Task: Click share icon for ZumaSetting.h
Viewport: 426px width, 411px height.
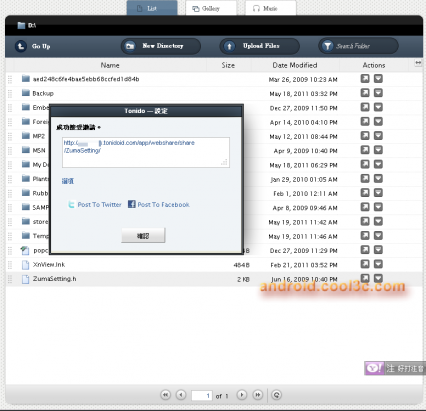Action: click(x=365, y=278)
